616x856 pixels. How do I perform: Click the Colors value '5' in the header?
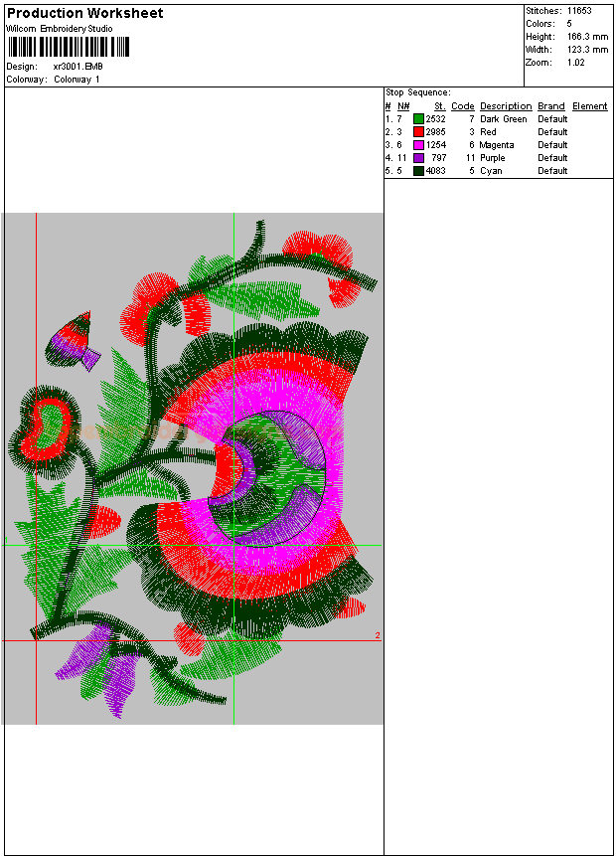569,24
